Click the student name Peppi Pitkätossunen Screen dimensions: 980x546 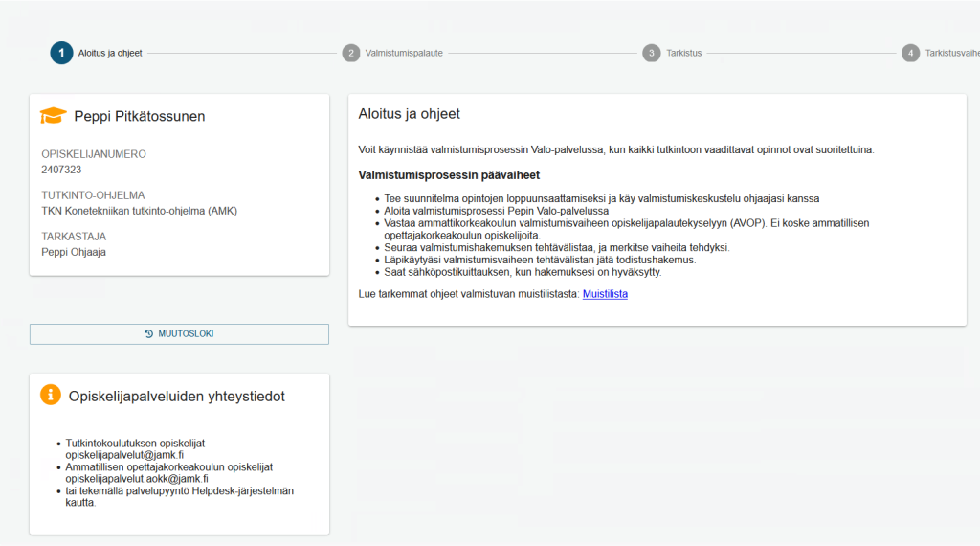140,116
